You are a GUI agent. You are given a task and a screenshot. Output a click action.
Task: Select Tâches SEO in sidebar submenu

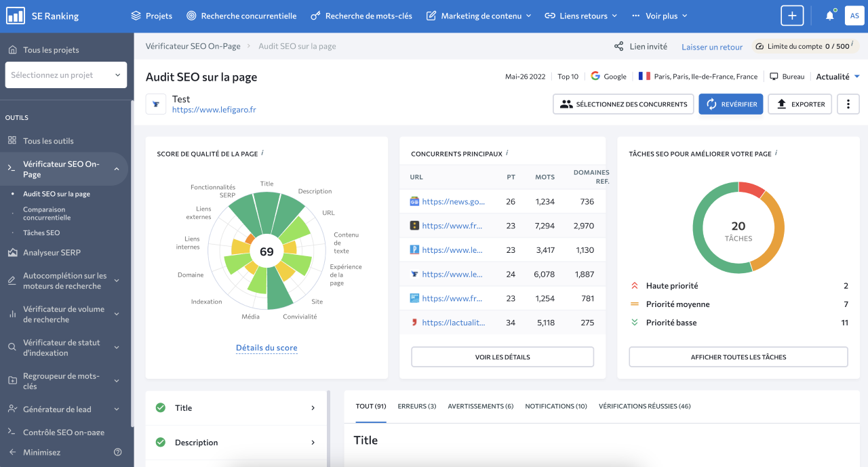pos(41,232)
